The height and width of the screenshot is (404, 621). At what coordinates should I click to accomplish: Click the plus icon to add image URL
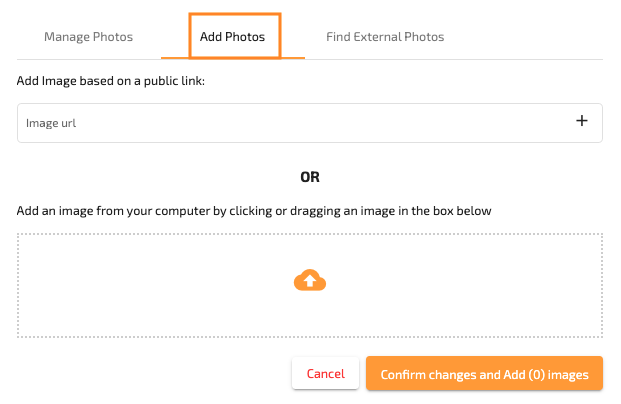(x=581, y=121)
